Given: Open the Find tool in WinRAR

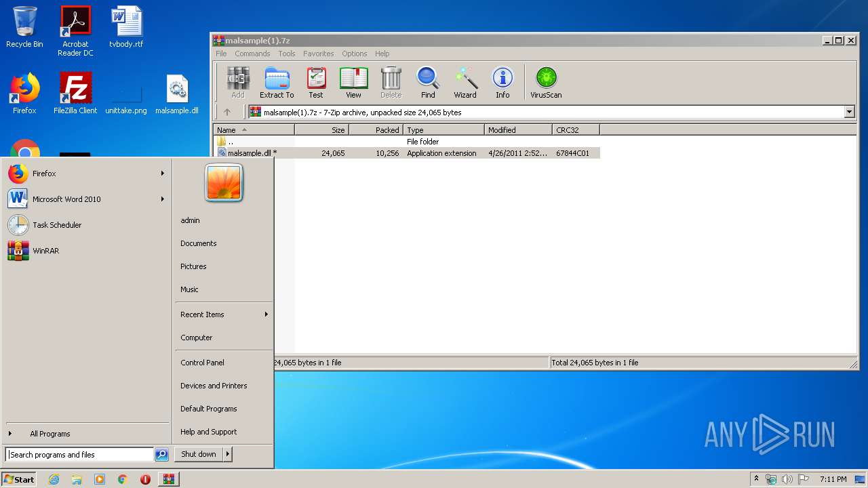Looking at the screenshot, I should [x=428, y=83].
